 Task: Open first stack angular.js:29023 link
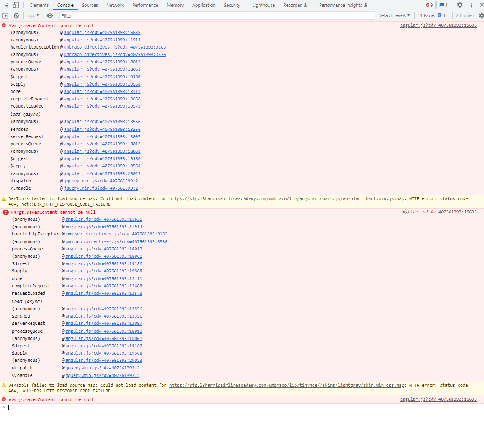point(102,174)
